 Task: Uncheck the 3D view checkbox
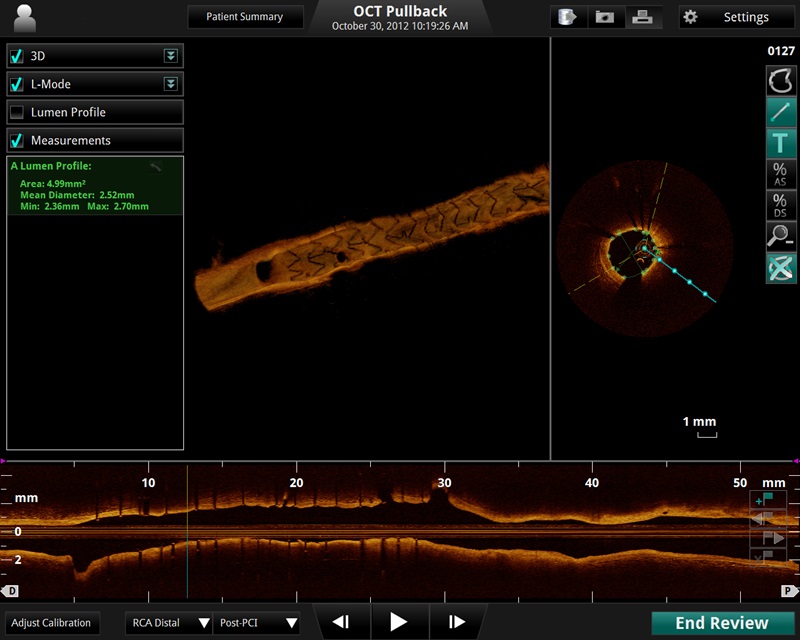pos(17,57)
